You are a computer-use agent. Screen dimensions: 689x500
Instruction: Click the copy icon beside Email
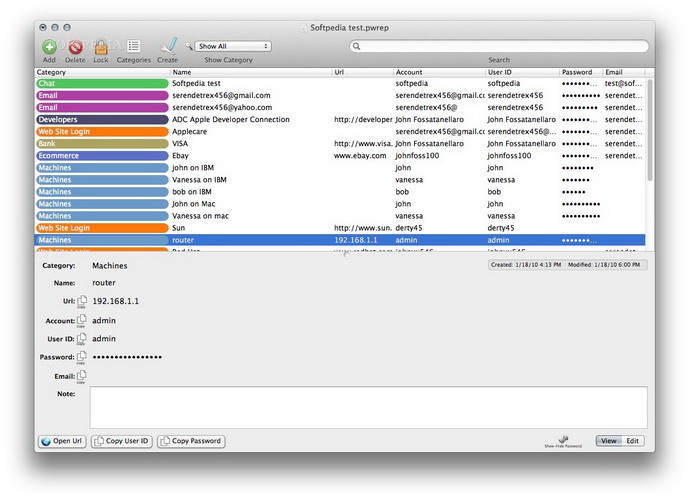82,376
